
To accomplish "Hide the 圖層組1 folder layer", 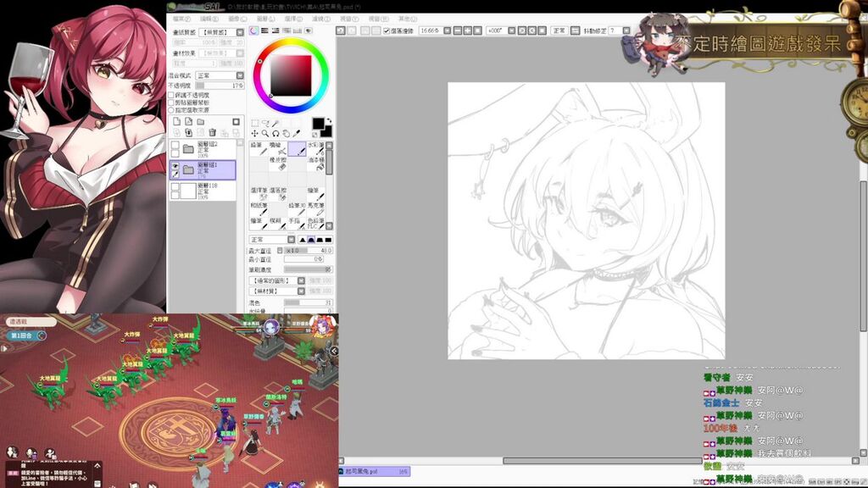I will tap(175, 165).
